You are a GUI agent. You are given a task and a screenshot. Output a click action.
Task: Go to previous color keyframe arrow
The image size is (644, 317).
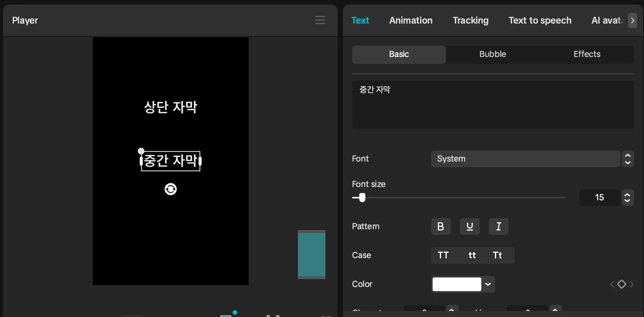pyautogui.click(x=612, y=284)
